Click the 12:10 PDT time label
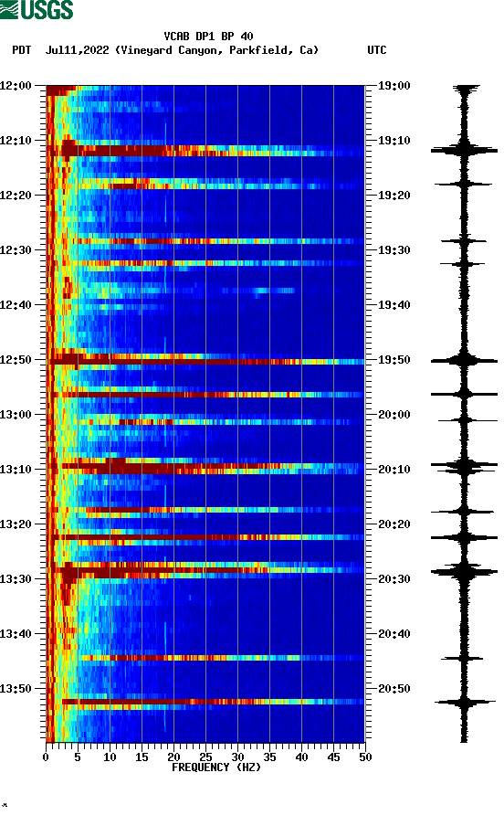Viewport: 504px width, 815px height. click(16, 141)
